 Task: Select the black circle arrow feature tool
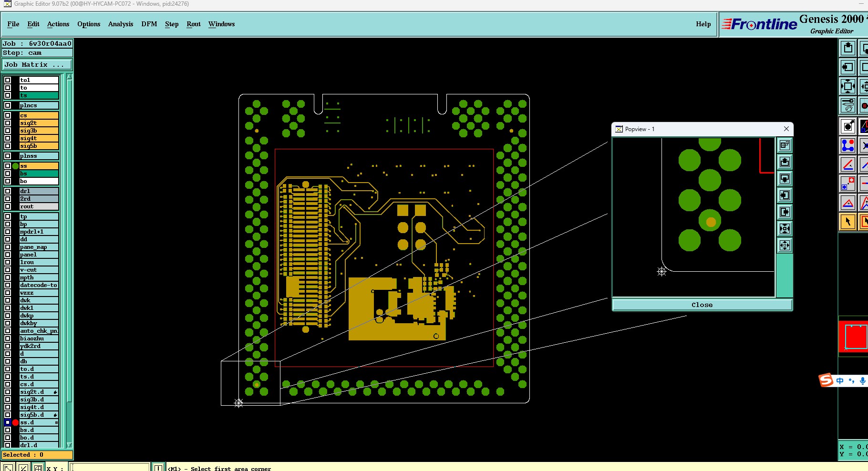tap(847, 126)
